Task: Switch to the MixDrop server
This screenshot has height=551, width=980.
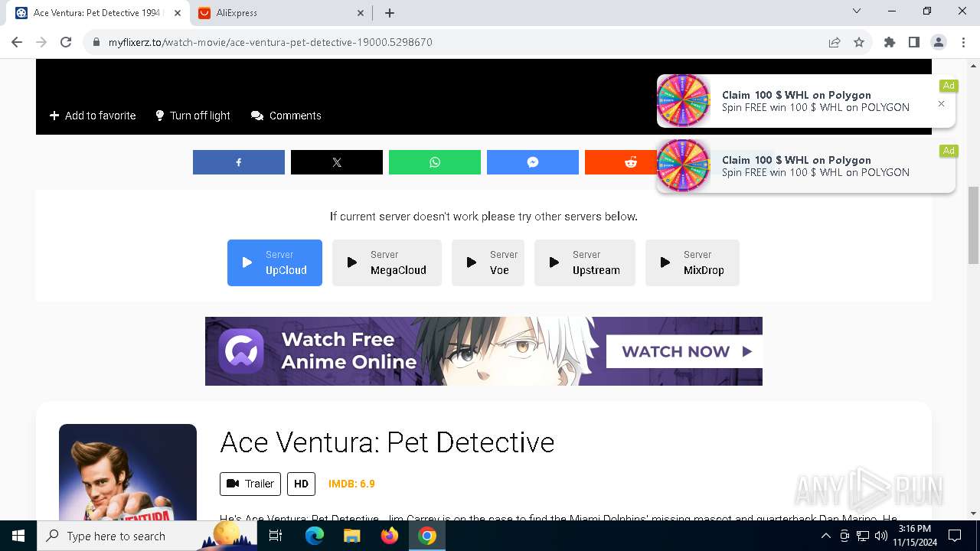Action: pyautogui.click(x=692, y=262)
